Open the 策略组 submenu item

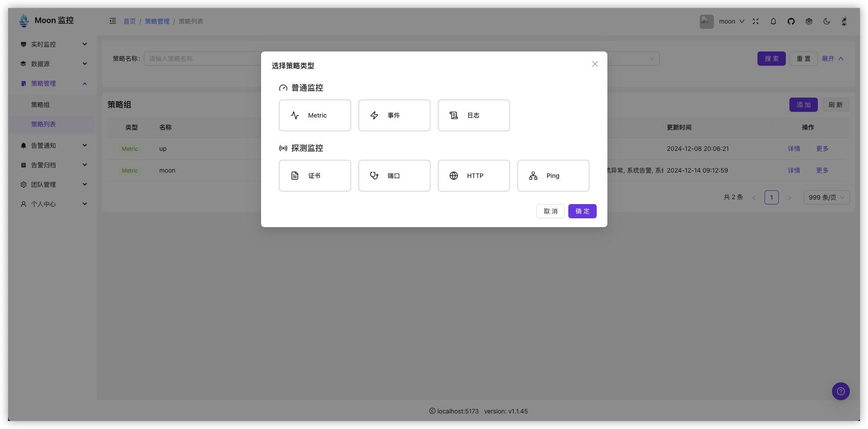click(53, 105)
